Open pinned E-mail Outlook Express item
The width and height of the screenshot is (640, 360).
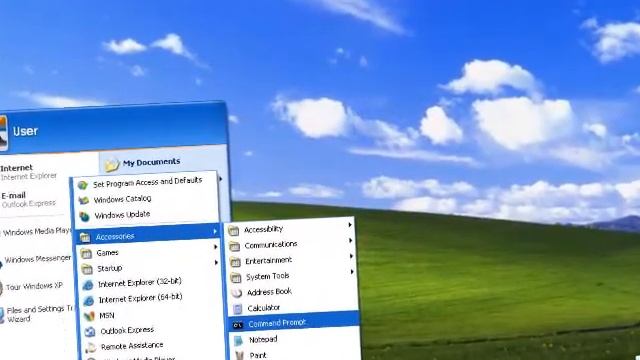(x=28, y=199)
